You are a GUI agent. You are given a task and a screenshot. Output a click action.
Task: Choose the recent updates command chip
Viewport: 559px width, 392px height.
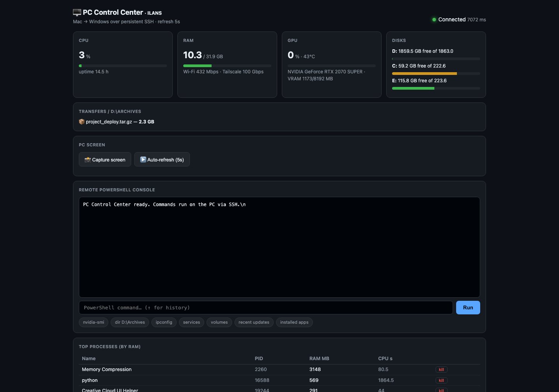[x=254, y=322]
